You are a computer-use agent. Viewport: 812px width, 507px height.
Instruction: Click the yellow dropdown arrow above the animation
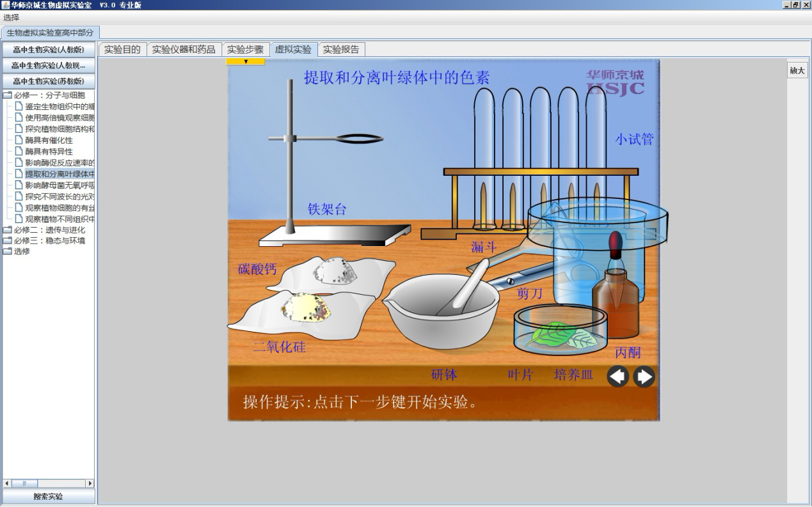click(x=245, y=62)
